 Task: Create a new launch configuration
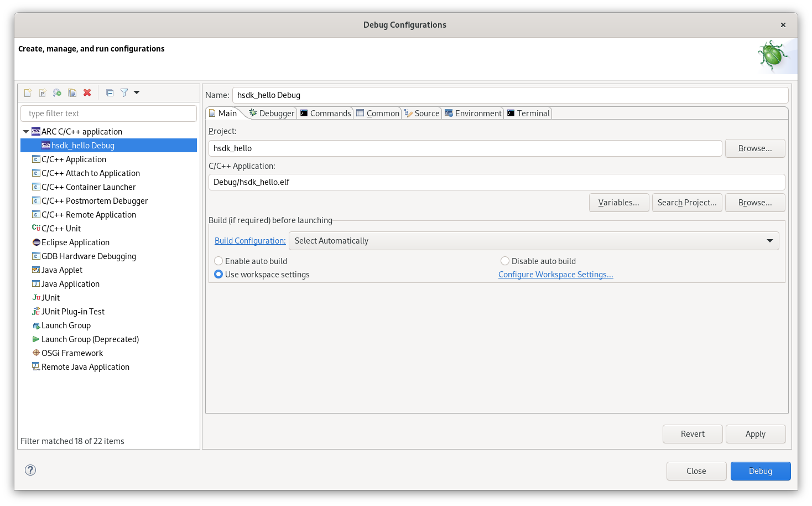pos(28,92)
